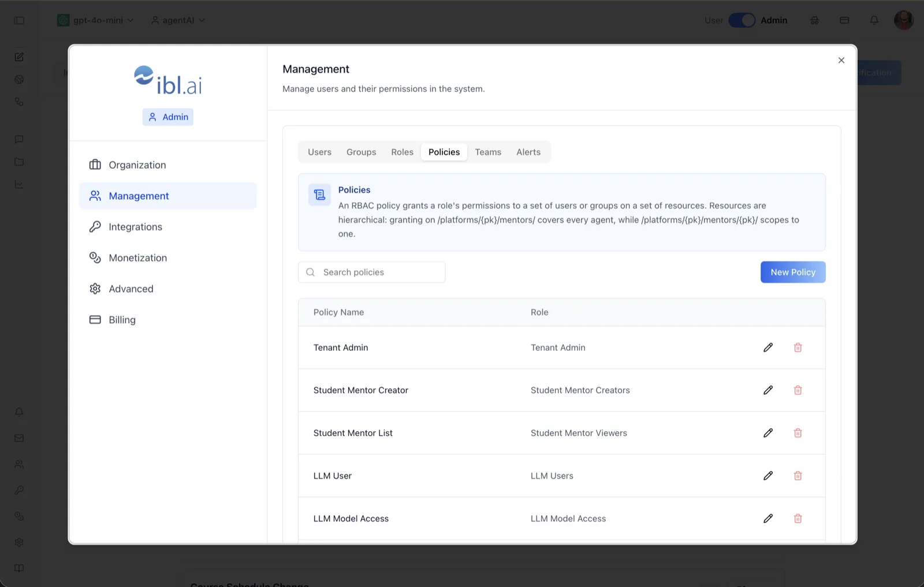Open the key icon in left rail
Image resolution: width=924 pixels, height=587 pixels.
(19, 490)
